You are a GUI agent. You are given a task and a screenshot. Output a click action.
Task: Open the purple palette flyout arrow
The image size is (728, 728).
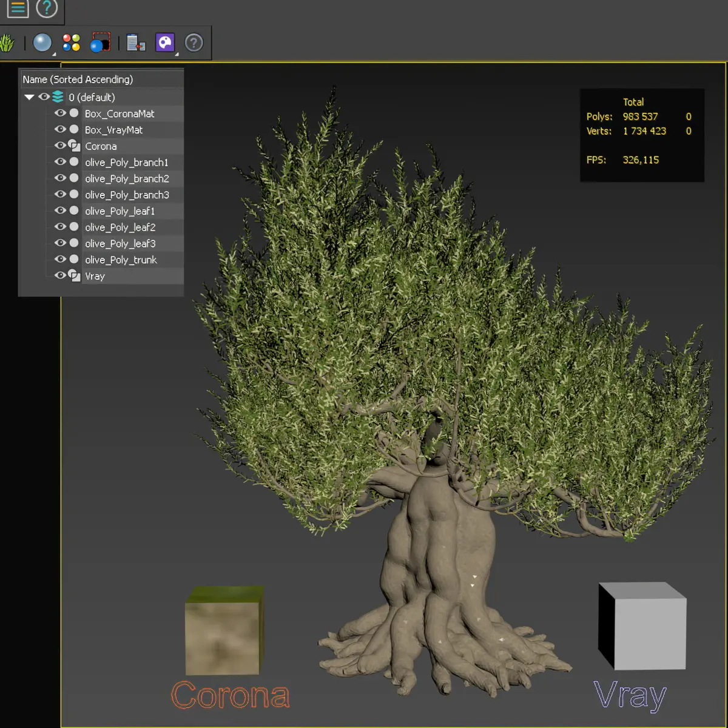point(177,55)
